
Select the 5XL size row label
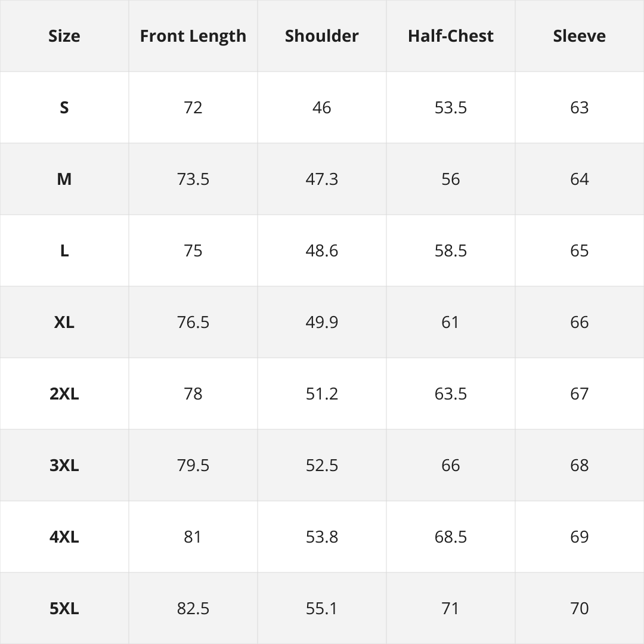point(64,608)
